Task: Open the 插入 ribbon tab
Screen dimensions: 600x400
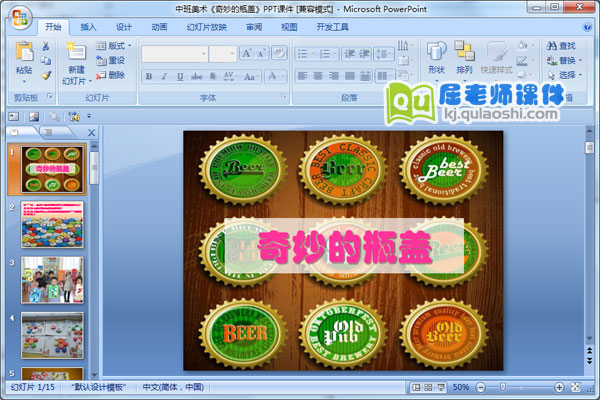Action: (88, 27)
